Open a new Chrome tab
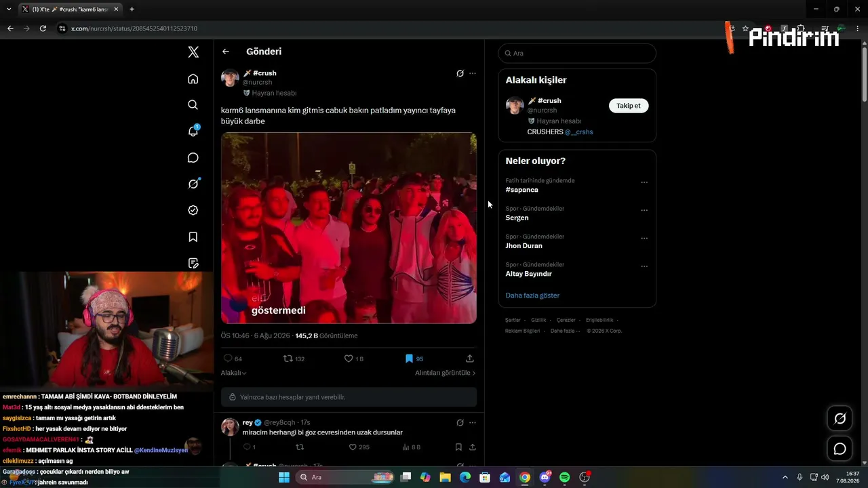The width and height of the screenshot is (868, 488). (x=132, y=9)
